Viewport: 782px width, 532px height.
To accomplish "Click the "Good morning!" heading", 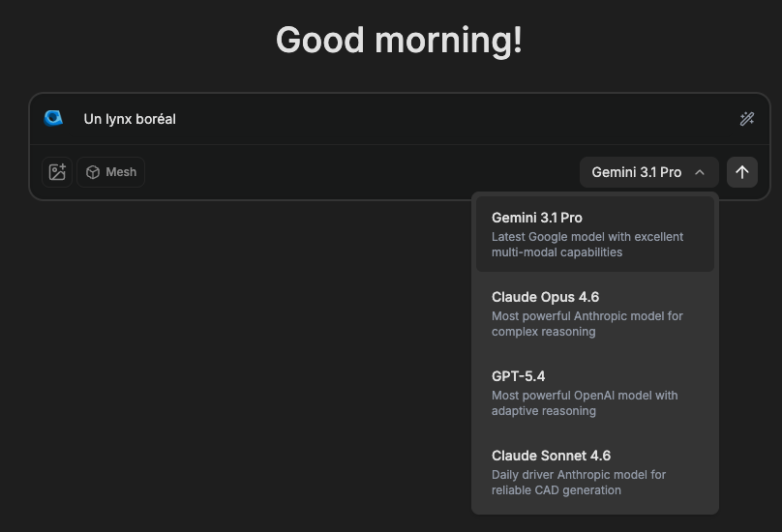I will point(399,41).
